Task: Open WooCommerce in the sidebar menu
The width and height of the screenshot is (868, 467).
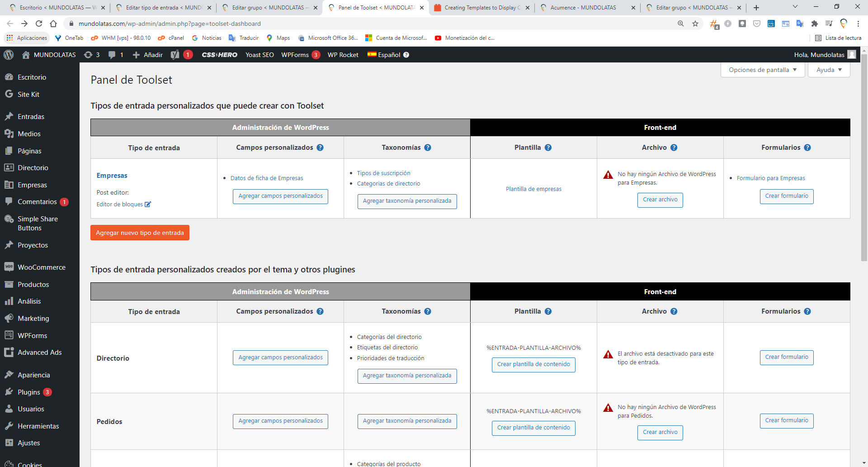Action: (41, 267)
